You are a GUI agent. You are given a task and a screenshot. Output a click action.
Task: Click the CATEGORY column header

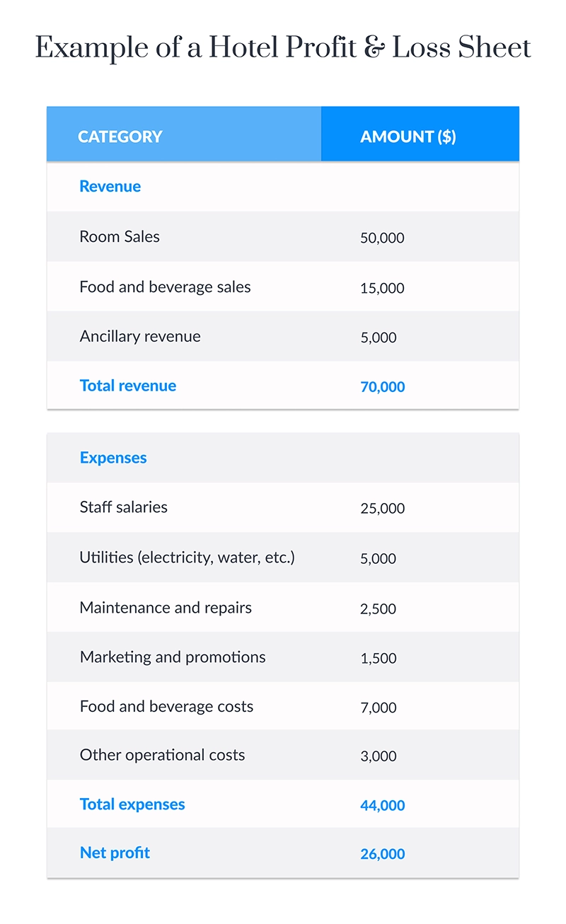(120, 137)
